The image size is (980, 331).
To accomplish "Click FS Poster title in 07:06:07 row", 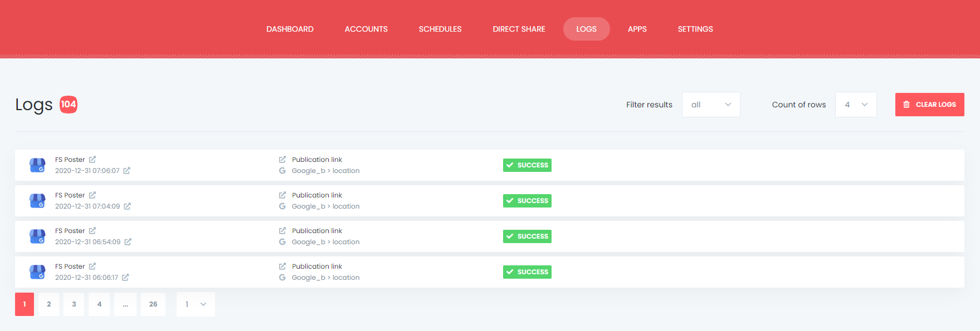I will coord(70,160).
